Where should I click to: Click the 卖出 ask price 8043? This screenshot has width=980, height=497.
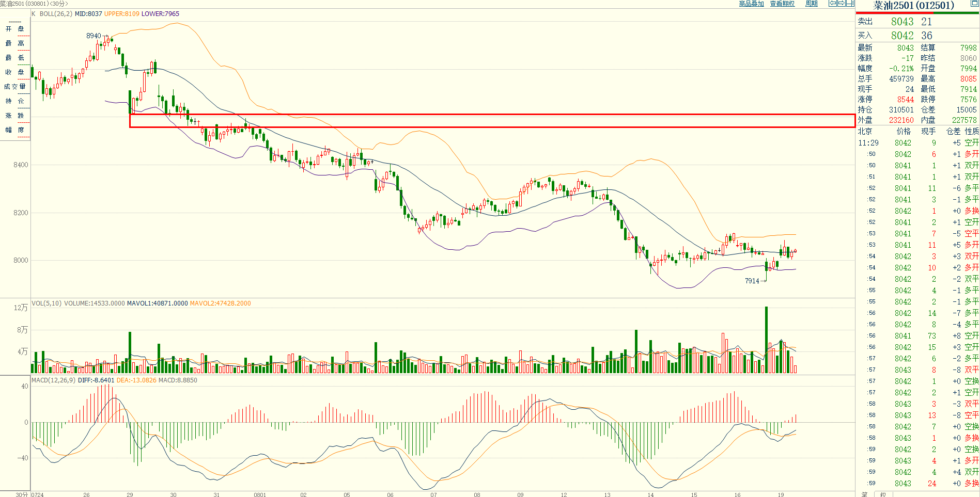[x=902, y=22]
